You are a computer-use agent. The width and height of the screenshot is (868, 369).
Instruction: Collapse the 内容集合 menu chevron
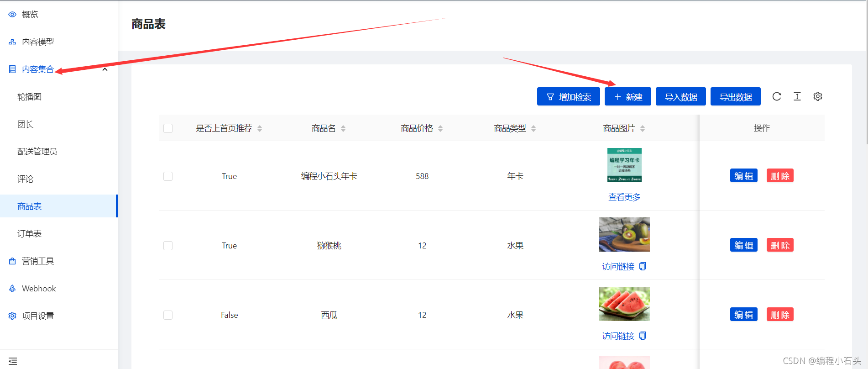pos(105,69)
